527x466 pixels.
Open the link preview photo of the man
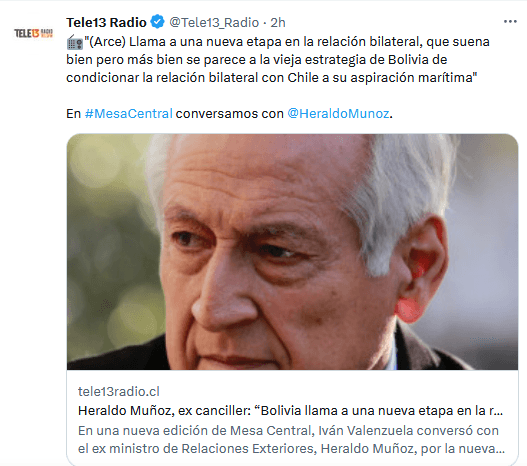tap(292, 252)
